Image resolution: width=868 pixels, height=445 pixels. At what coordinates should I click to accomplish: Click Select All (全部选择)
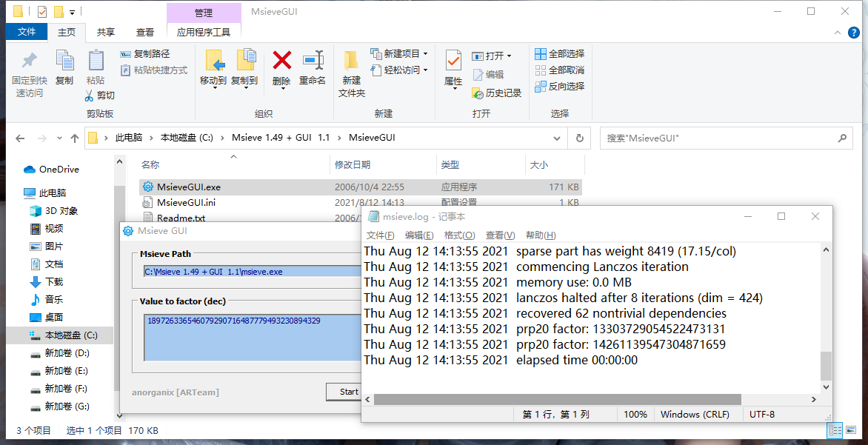pos(560,54)
